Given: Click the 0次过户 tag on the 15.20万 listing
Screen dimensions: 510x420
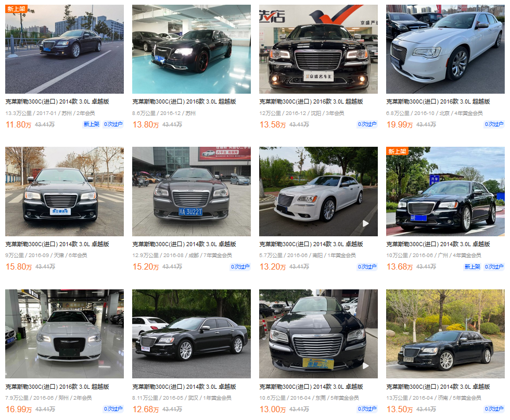Looking at the screenshot, I should (x=240, y=267).
